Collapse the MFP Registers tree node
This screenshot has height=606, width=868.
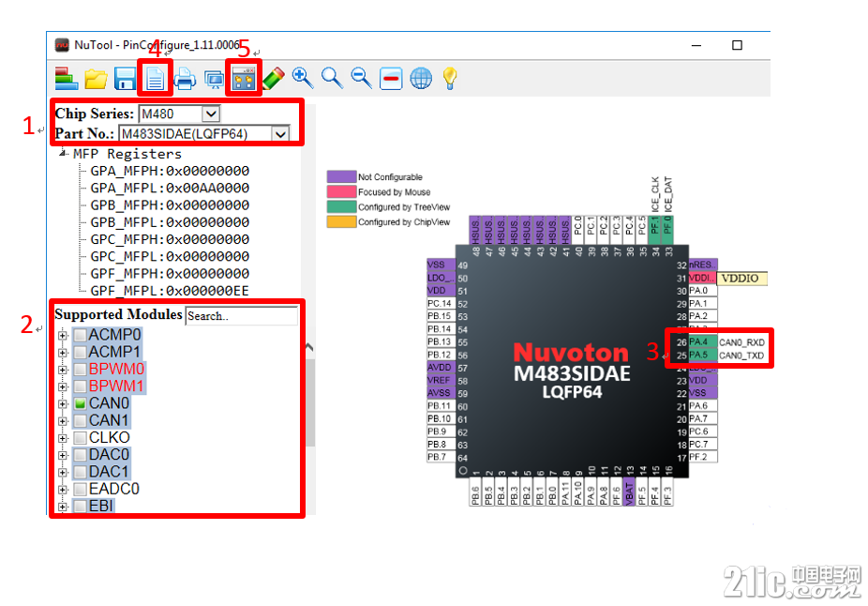coord(63,153)
